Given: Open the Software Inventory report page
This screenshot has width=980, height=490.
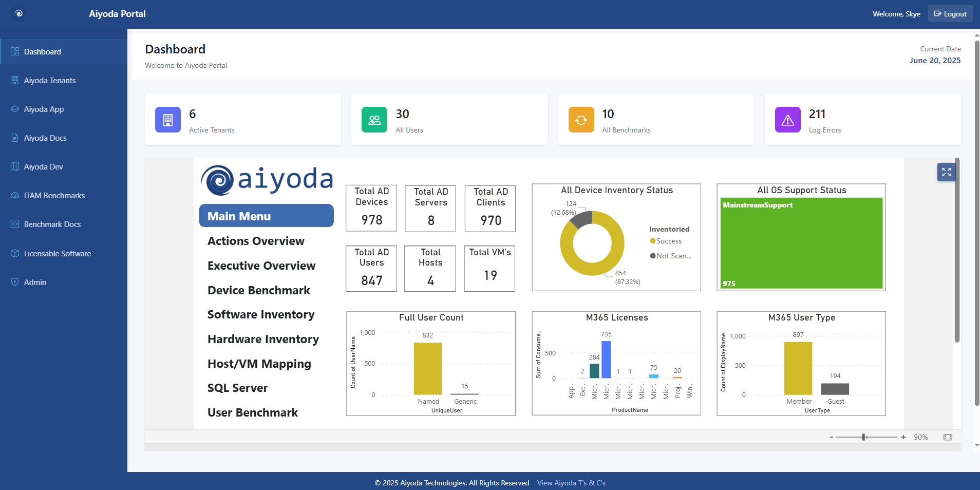Looking at the screenshot, I should coord(260,314).
